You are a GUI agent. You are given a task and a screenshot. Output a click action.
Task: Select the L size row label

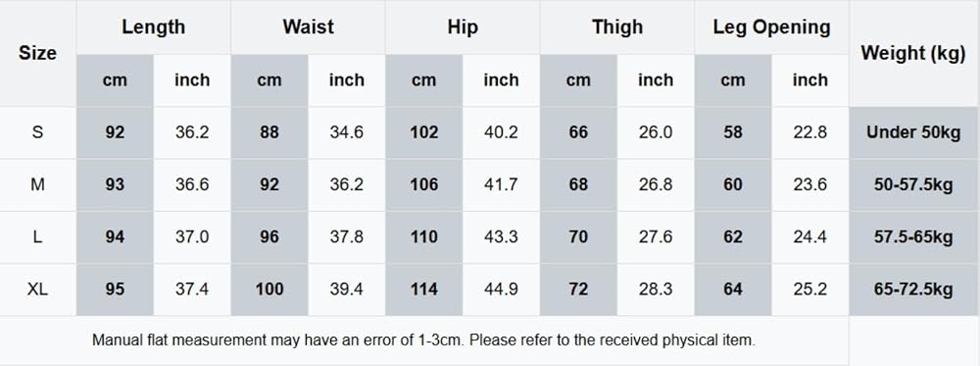click(37, 237)
